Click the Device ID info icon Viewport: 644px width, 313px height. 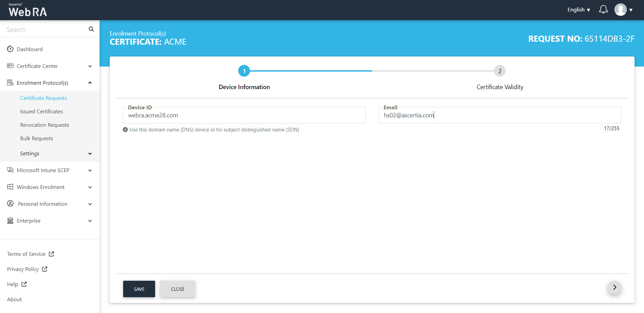125,130
